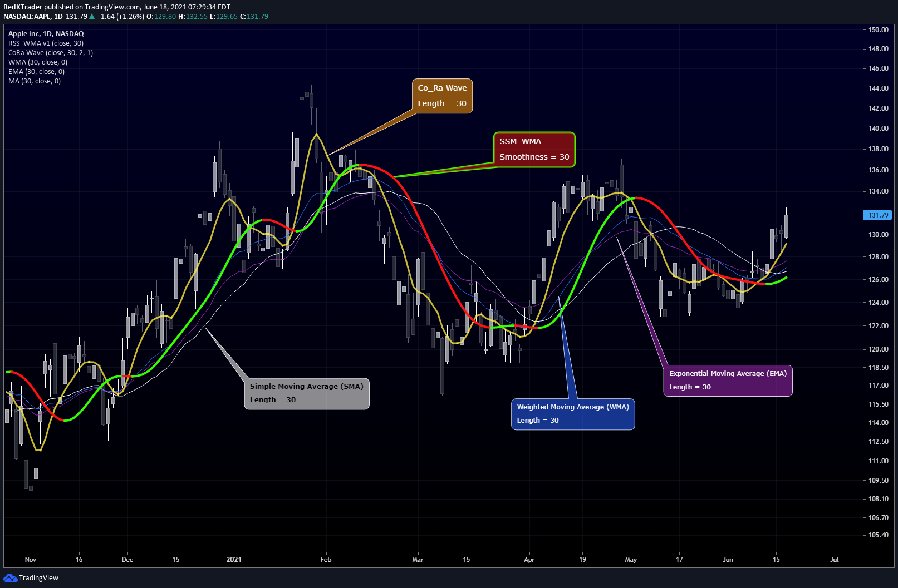Click the 117.00 price axis label
Viewport: 898px width, 588px height.
[x=879, y=386]
